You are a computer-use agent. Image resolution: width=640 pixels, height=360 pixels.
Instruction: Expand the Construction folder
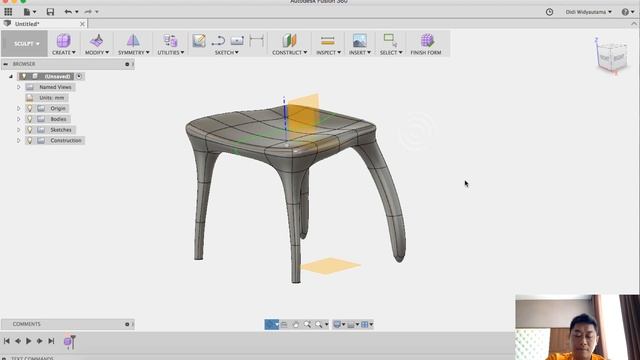18,140
